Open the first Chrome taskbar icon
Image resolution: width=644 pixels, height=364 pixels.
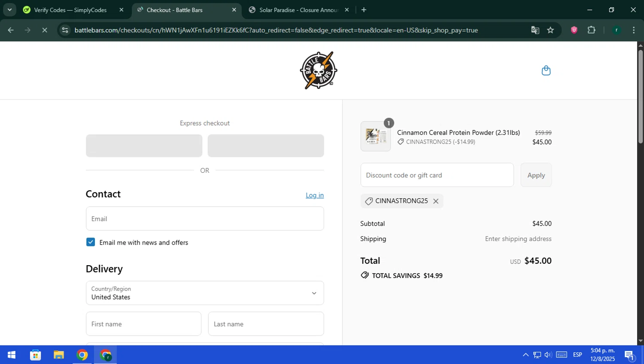coord(82,355)
